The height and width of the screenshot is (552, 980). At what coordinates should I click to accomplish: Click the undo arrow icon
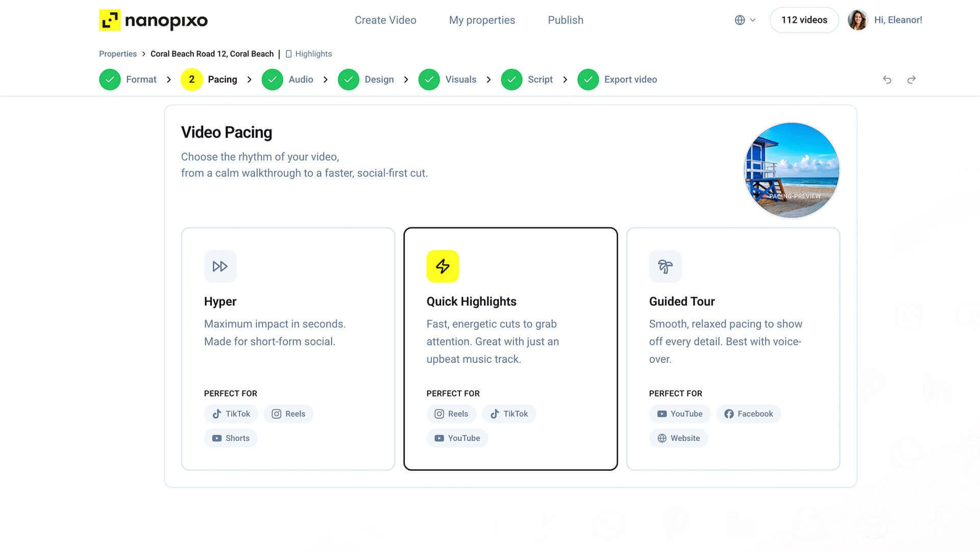click(x=887, y=80)
